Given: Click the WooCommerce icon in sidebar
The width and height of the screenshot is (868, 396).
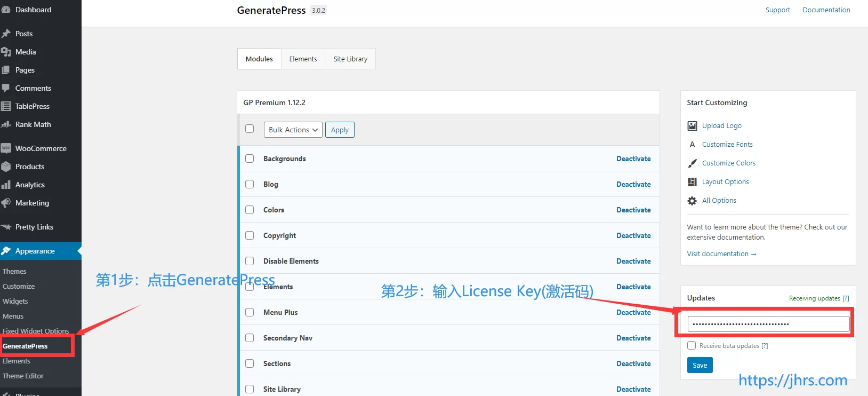Looking at the screenshot, I should [6, 148].
